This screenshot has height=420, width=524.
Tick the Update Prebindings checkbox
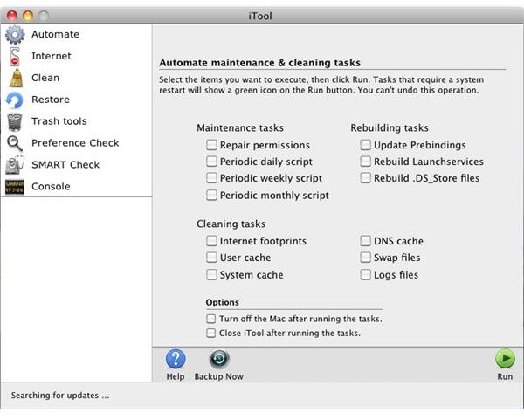[x=365, y=145]
